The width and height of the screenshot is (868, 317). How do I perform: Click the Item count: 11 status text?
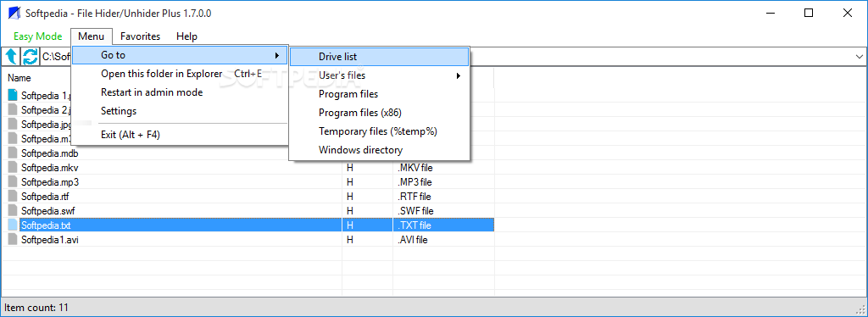coord(36,307)
